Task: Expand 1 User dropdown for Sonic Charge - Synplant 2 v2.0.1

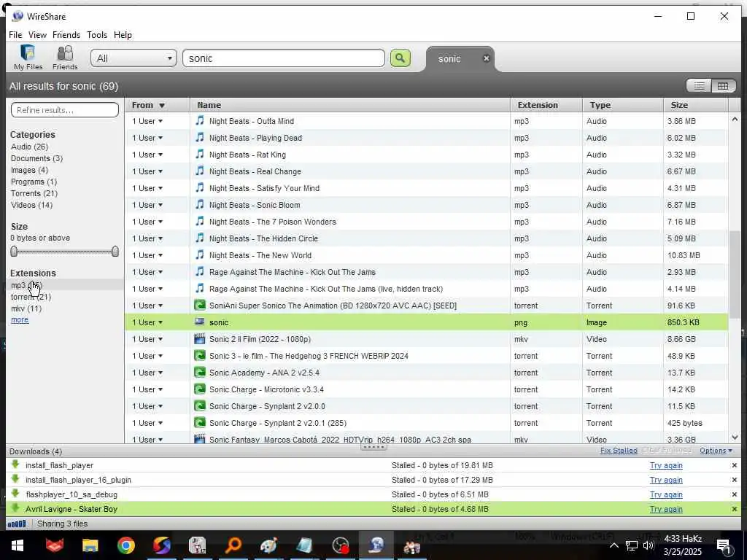Action: click(x=147, y=423)
